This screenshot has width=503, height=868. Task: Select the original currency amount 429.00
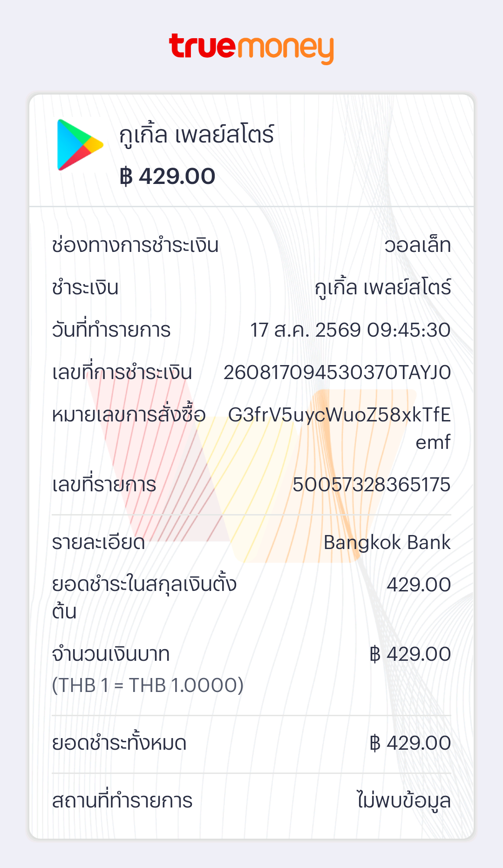point(419,585)
